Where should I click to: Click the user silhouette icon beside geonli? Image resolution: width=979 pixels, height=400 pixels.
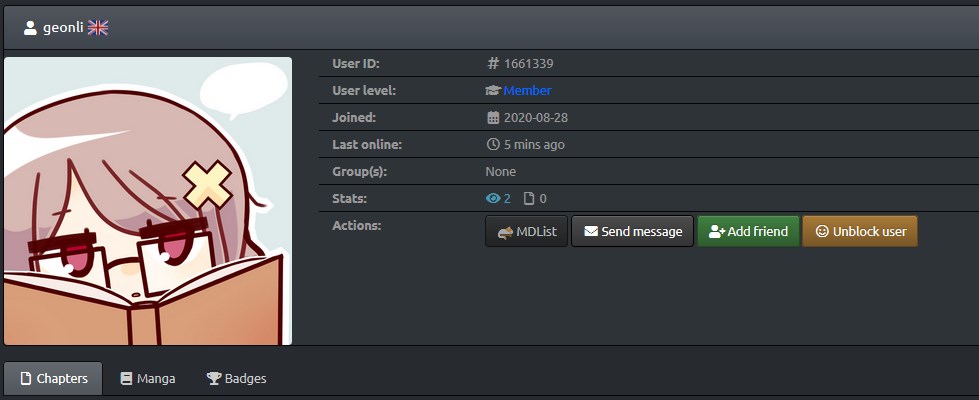click(30, 28)
